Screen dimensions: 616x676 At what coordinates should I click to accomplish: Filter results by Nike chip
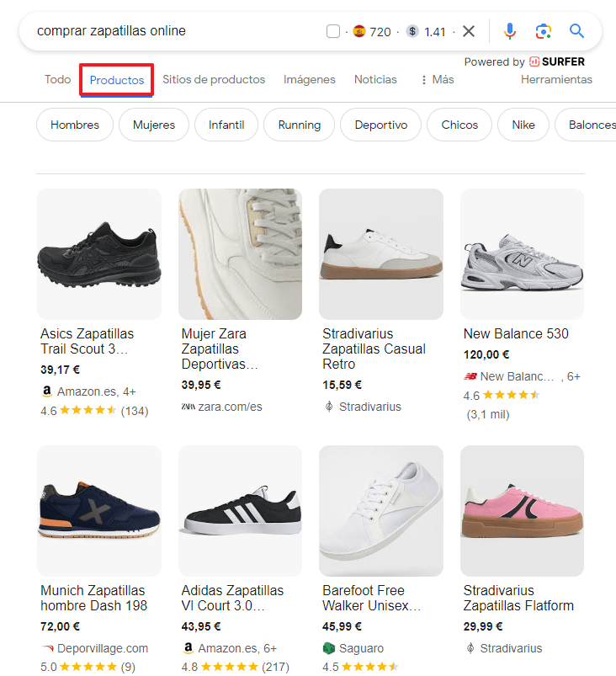pos(523,125)
